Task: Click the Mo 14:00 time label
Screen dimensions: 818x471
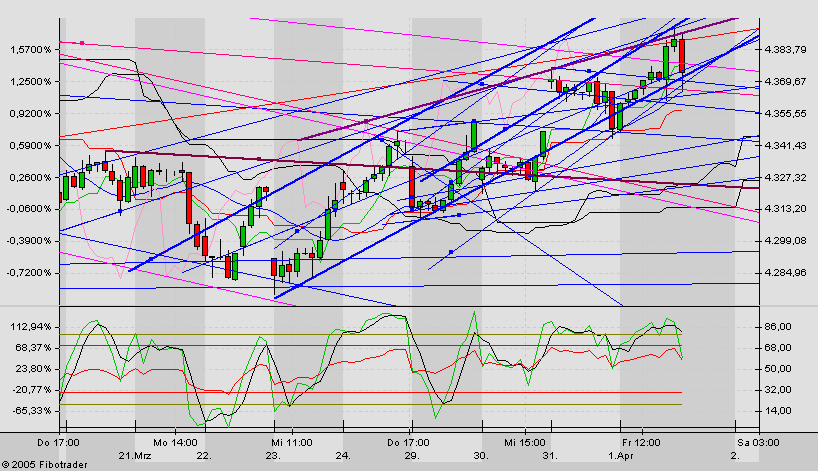Action: 175,443
